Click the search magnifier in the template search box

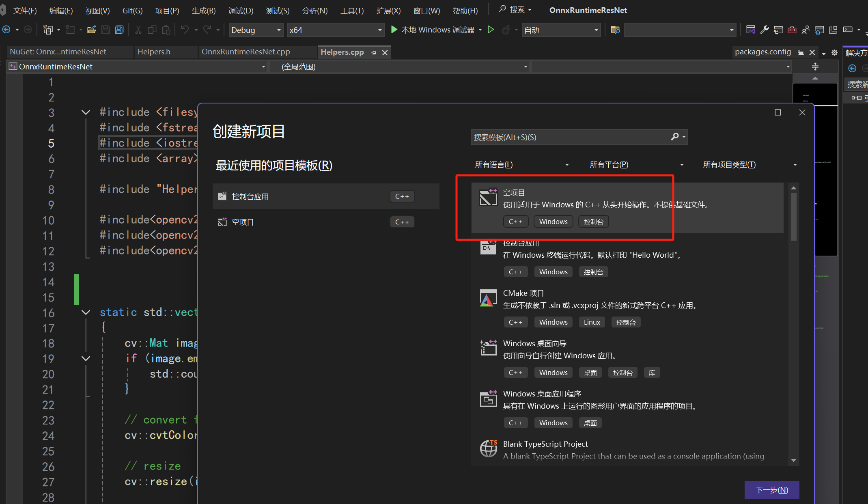click(675, 137)
